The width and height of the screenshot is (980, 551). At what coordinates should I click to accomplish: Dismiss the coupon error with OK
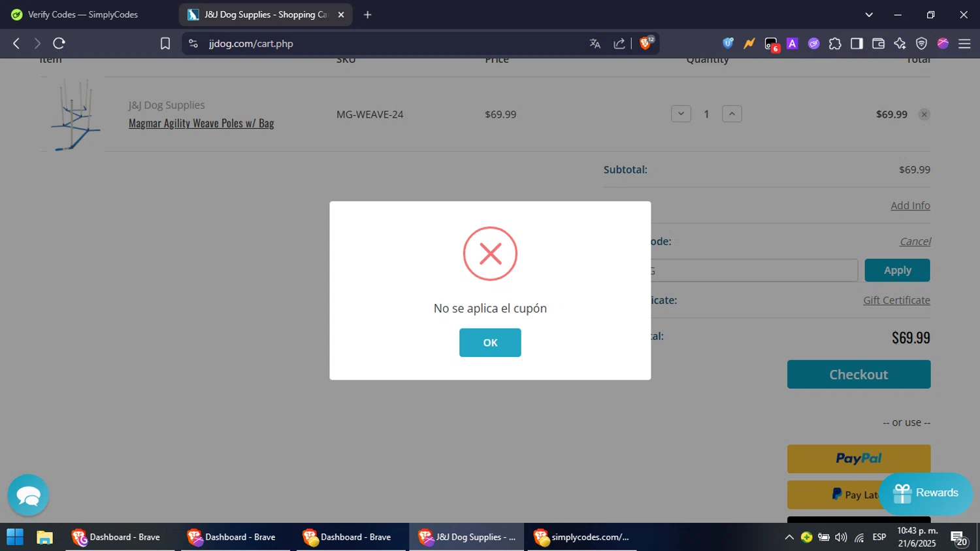pos(490,342)
